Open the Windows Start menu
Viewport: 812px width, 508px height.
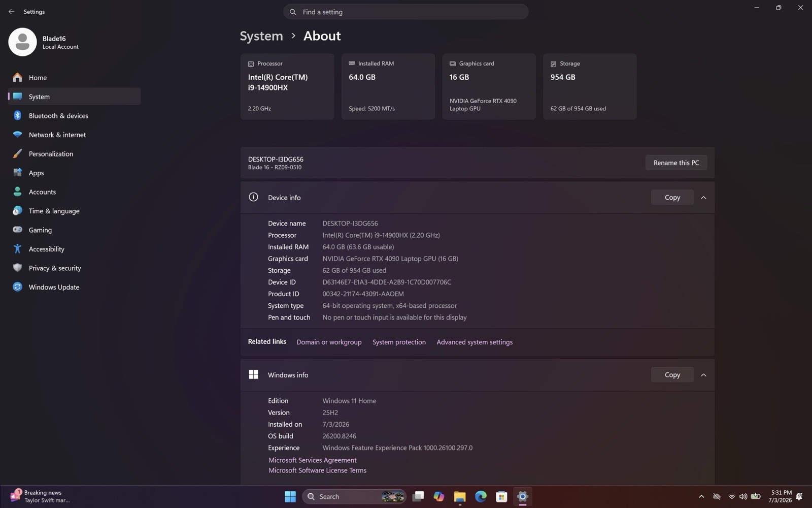290,496
